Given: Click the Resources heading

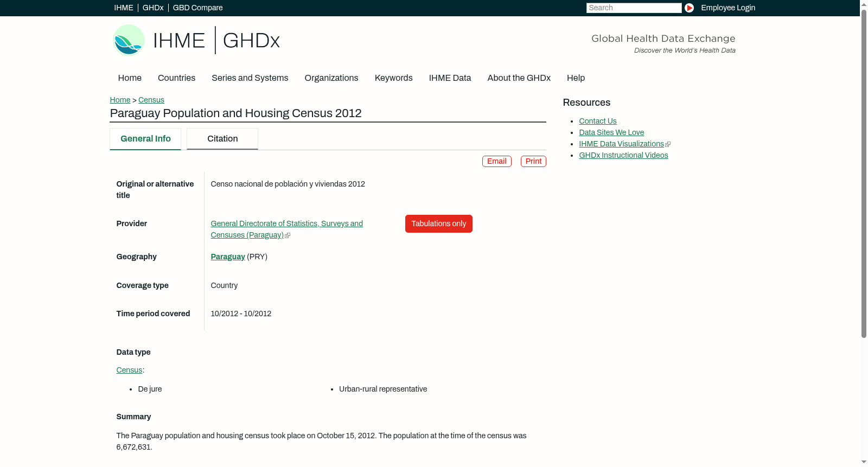Looking at the screenshot, I should 586,103.
